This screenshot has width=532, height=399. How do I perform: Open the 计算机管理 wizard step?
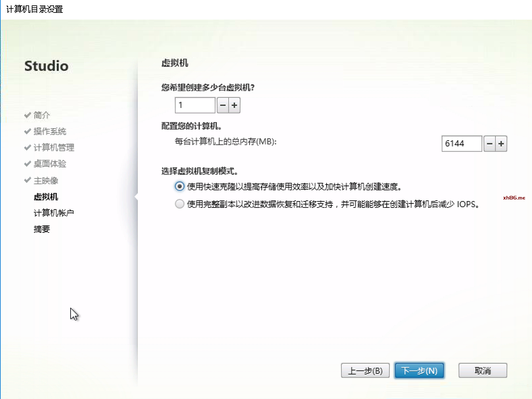click(54, 148)
